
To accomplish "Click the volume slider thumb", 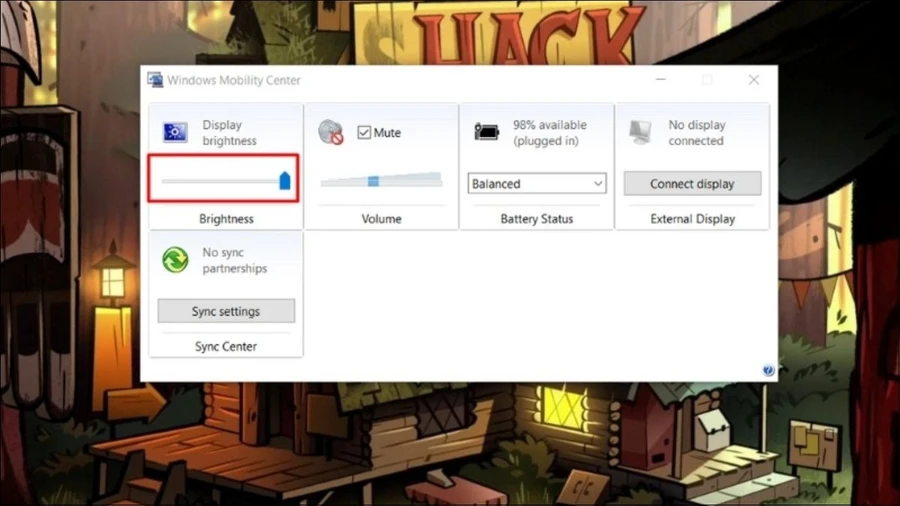I will tap(373, 181).
